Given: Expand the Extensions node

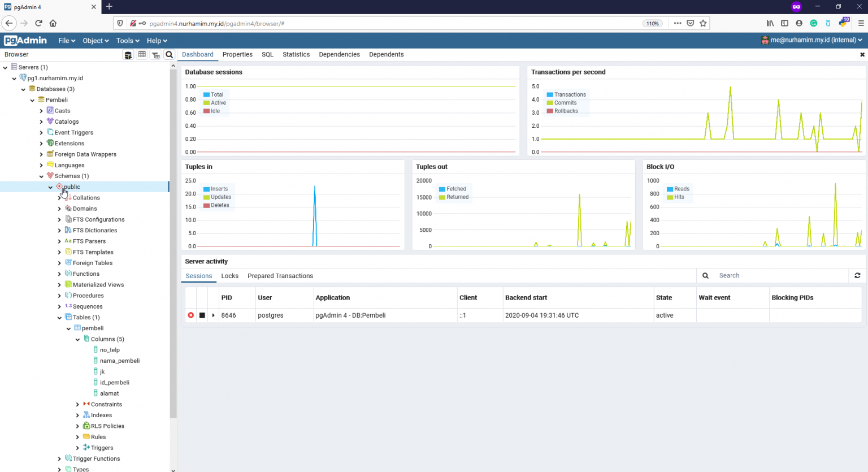Looking at the screenshot, I should [41, 144].
